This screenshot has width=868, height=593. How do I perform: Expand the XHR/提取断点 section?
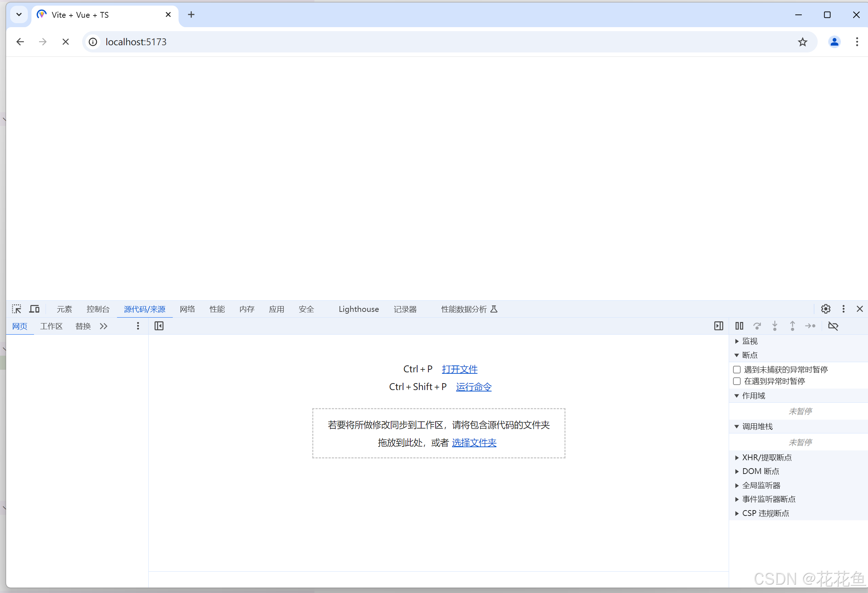798,457
